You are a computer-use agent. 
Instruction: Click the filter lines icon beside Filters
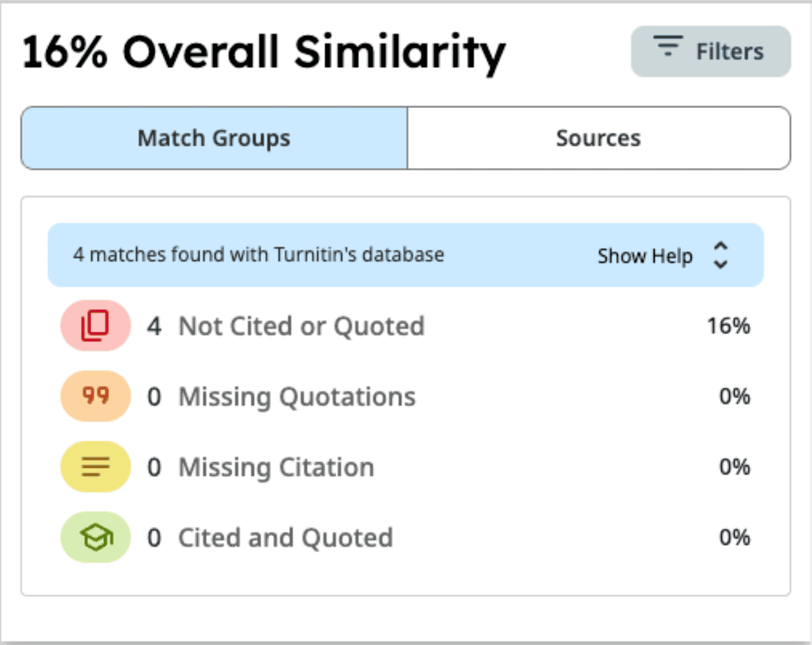pyautogui.click(x=668, y=46)
